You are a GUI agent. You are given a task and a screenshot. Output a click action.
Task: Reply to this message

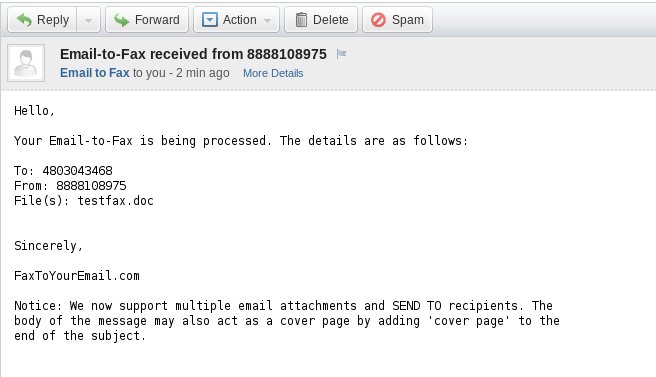tap(42, 20)
